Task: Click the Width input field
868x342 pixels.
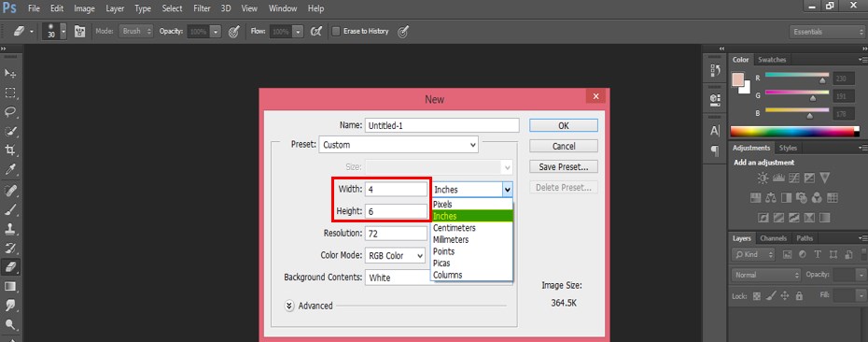Action: tap(396, 189)
